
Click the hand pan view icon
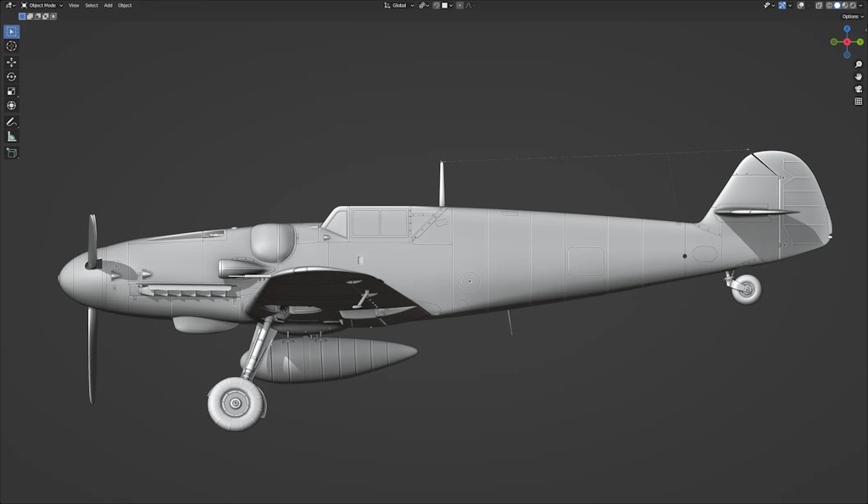click(x=859, y=76)
